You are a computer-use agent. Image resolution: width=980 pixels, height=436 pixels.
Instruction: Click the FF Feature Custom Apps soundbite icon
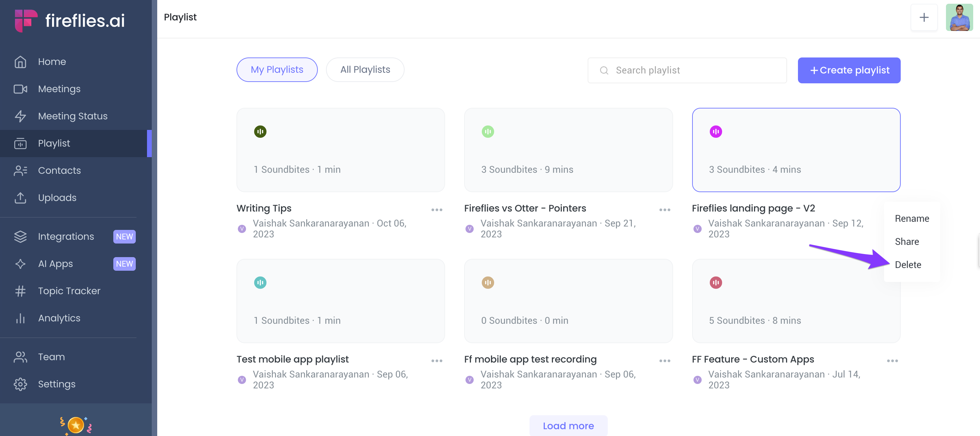(x=716, y=282)
